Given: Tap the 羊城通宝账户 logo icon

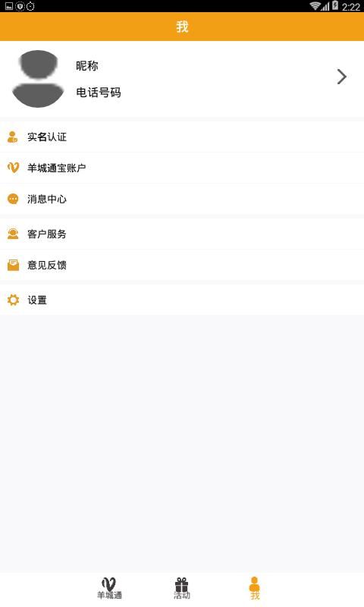Looking at the screenshot, I should point(13,168).
